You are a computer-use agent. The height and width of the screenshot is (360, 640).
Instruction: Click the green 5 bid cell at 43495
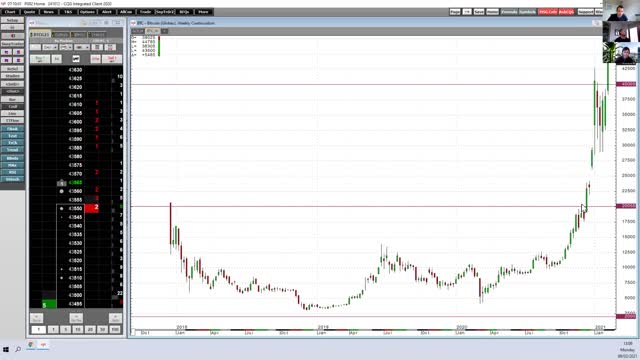49,304
